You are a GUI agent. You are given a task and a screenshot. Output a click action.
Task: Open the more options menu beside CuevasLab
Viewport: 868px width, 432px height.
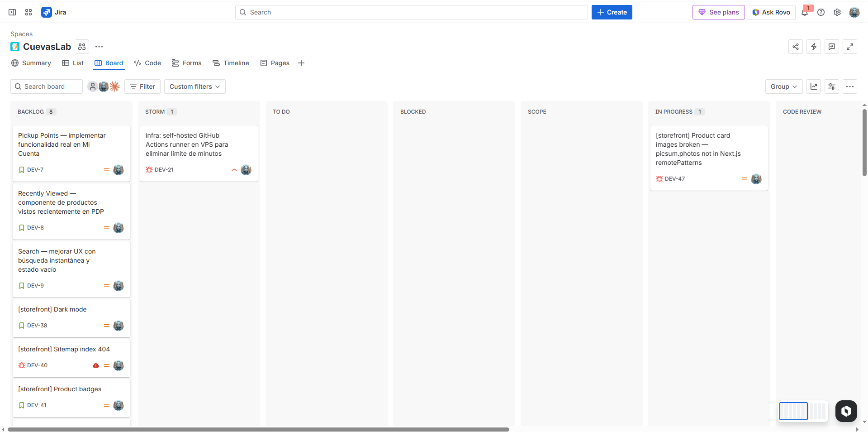pos(99,47)
